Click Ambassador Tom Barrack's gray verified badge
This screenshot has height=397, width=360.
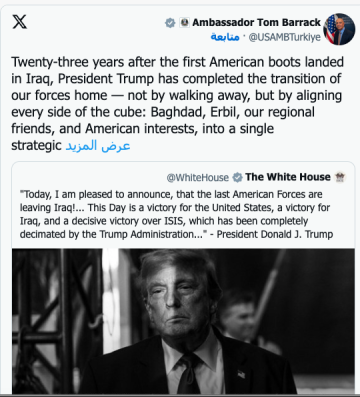(170, 23)
